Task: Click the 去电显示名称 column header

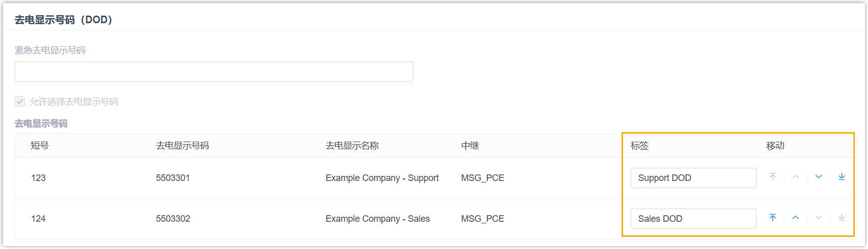Action: (352, 146)
